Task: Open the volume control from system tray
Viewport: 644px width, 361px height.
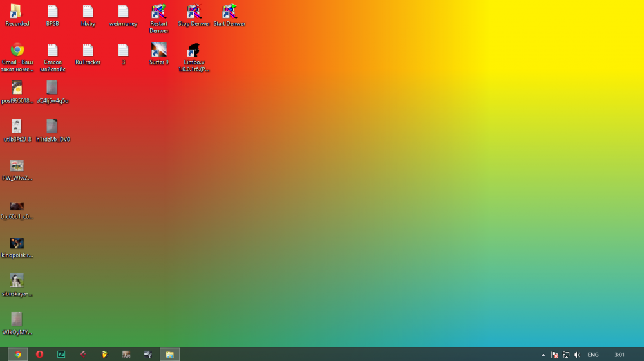Action: pyautogui.click(x=577, y=355)
